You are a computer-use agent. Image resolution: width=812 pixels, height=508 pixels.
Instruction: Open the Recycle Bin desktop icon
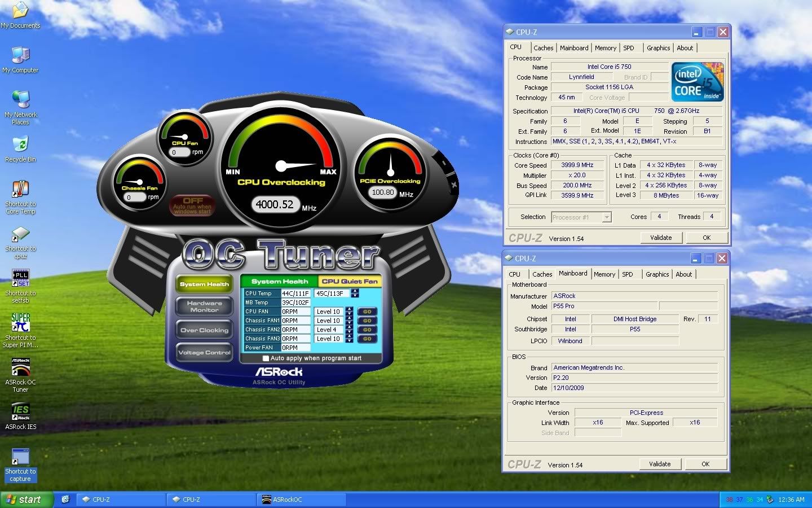[20, 148]
